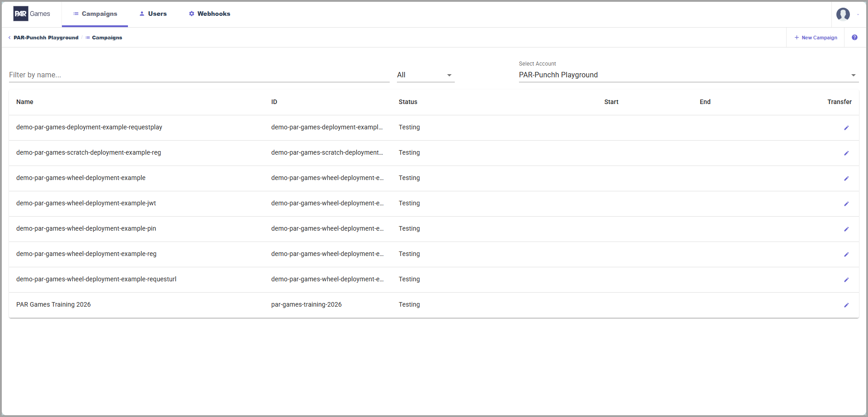The height and width of the screenshot is (417, 868).
Task: Focus the Filter by name field
Action: [x=199, y=75]
